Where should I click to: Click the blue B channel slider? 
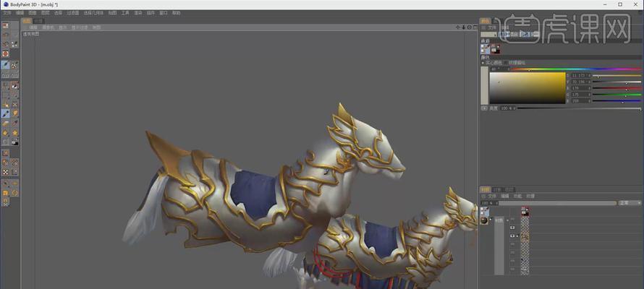[617, 101]
